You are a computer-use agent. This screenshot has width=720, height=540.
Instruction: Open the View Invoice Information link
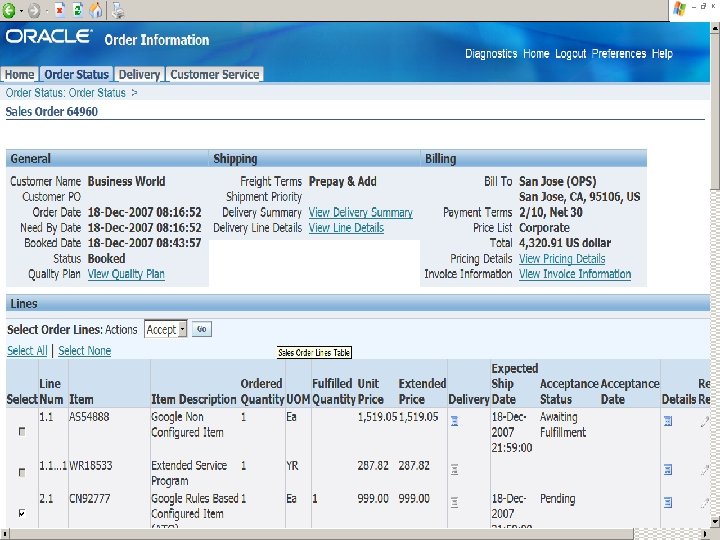[575, 274]
